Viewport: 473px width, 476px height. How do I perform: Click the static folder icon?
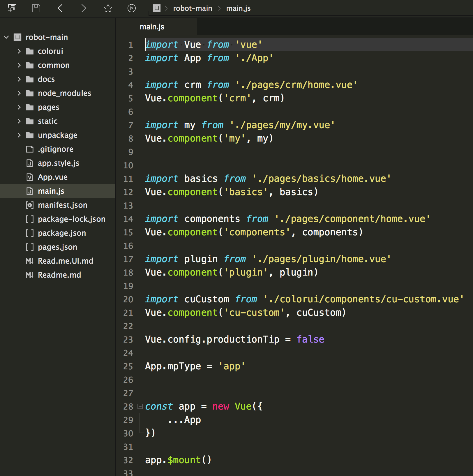point(30,121)
